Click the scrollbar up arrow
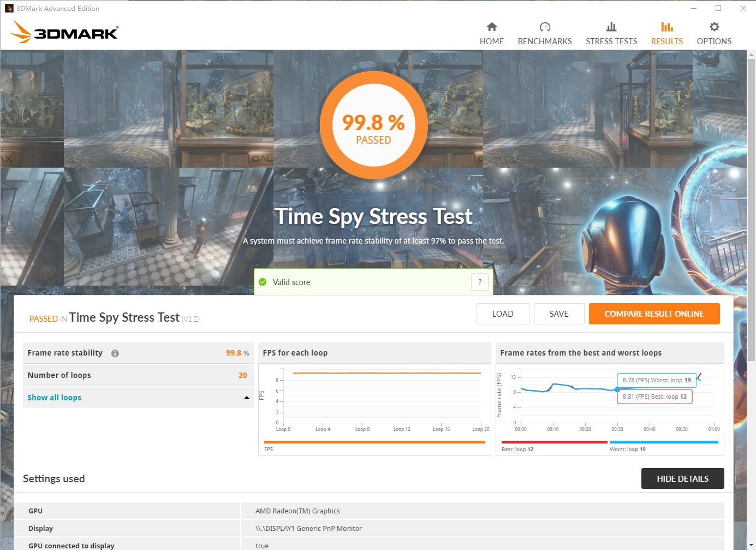The height and width of the screenshot is (550, 756). coord(751,55)
